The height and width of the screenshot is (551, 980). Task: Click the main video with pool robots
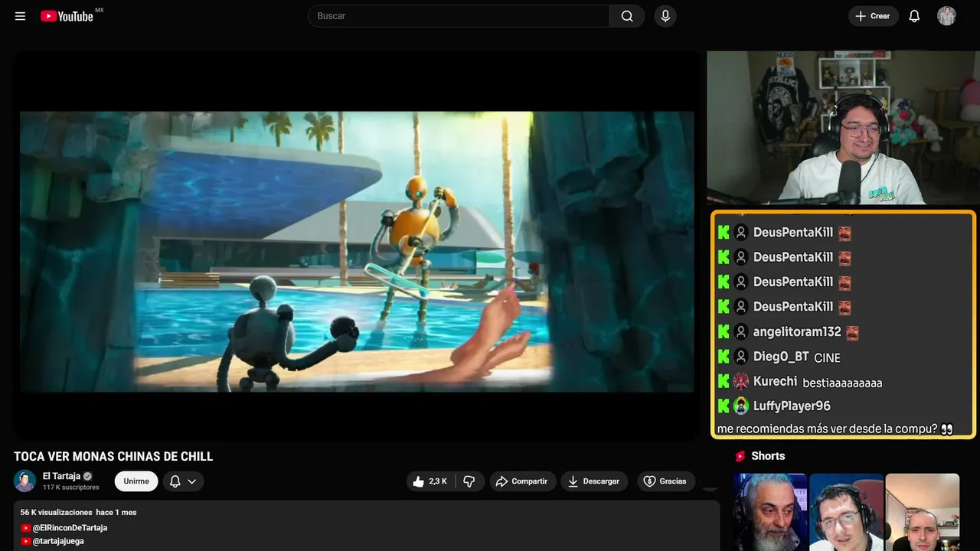(x=356, y=246)
